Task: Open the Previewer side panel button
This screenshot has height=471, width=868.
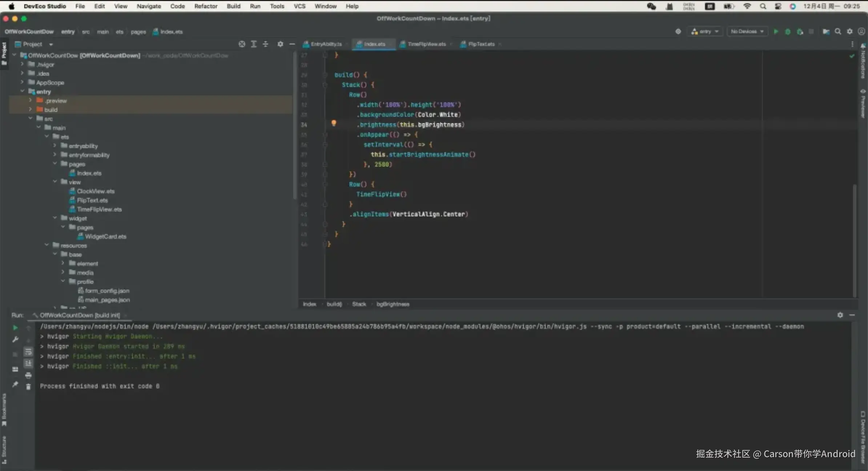Action: tap(863, 104)
